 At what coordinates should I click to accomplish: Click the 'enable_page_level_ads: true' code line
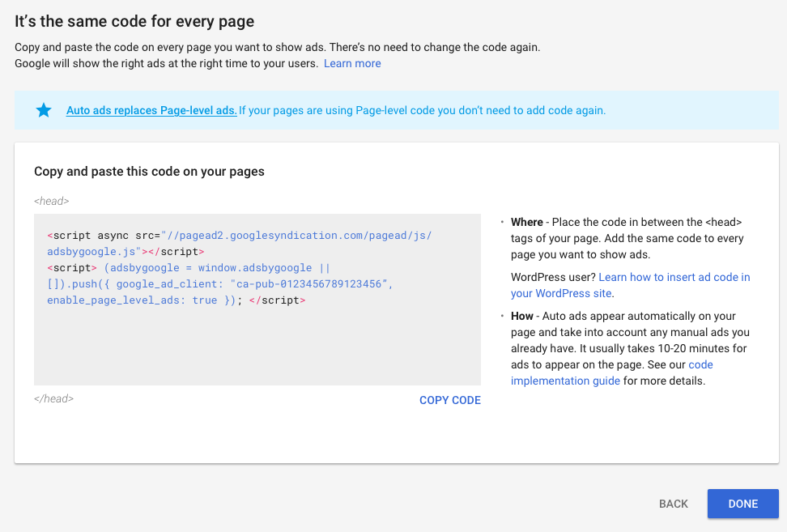(132, 300)
